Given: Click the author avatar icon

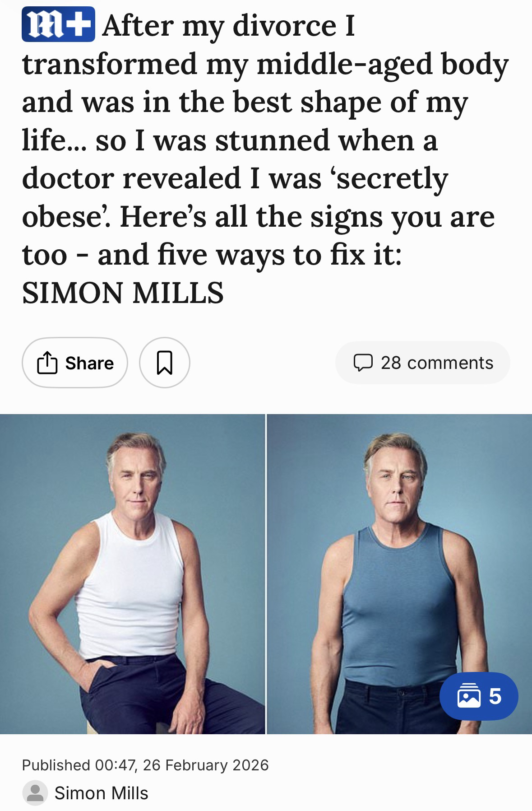Looking at the screenshot, I should click(x=35, y=793).
